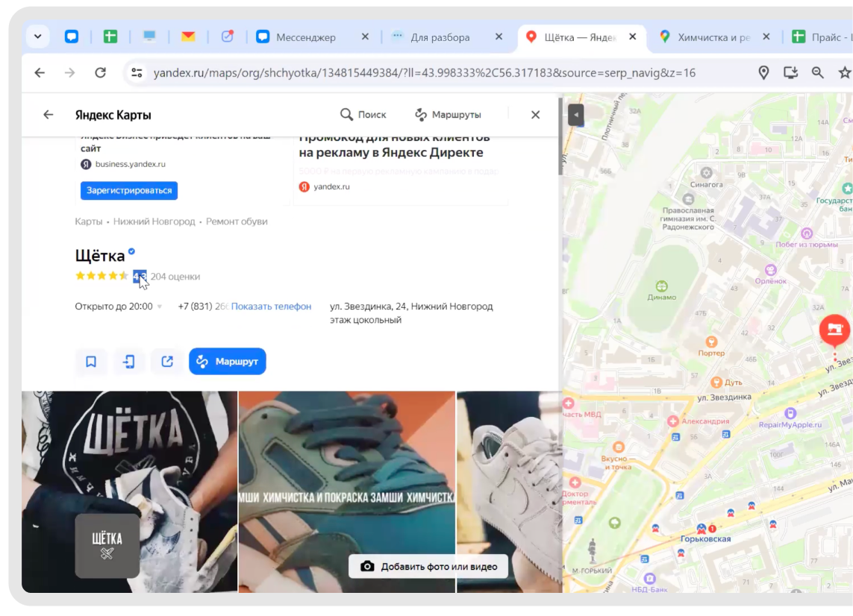Image resolution: width=853 pixels, height=616 pixels.
Task: Click the verified owner badge beside Щётка
Action: tap(131, 251)
